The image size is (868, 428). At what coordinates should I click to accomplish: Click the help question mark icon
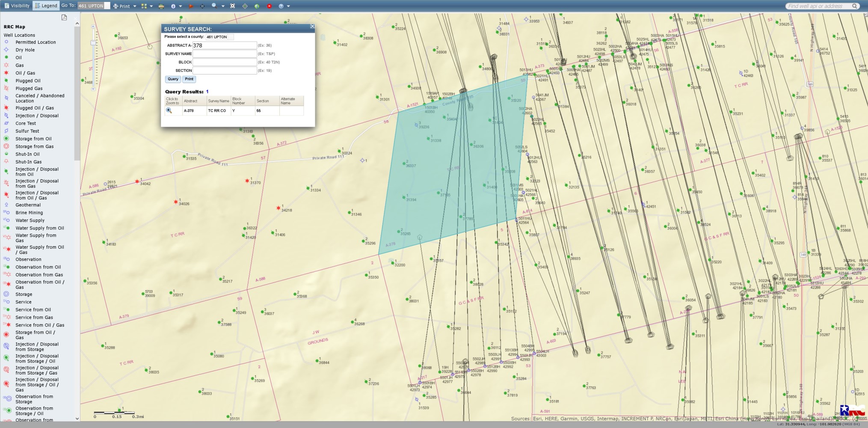(x=281, y=6)
